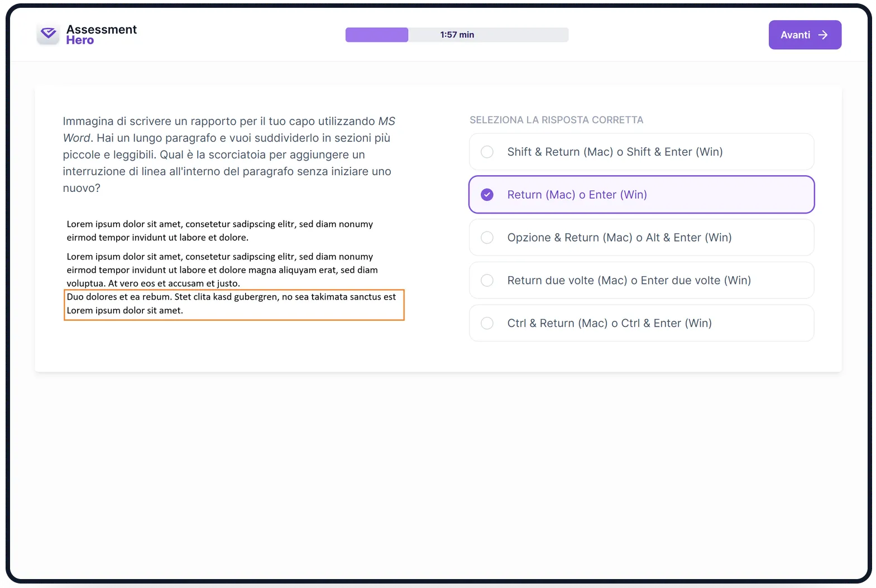Click the Avanti button to proceed
876x588 pixels.
tap(805, 35)
